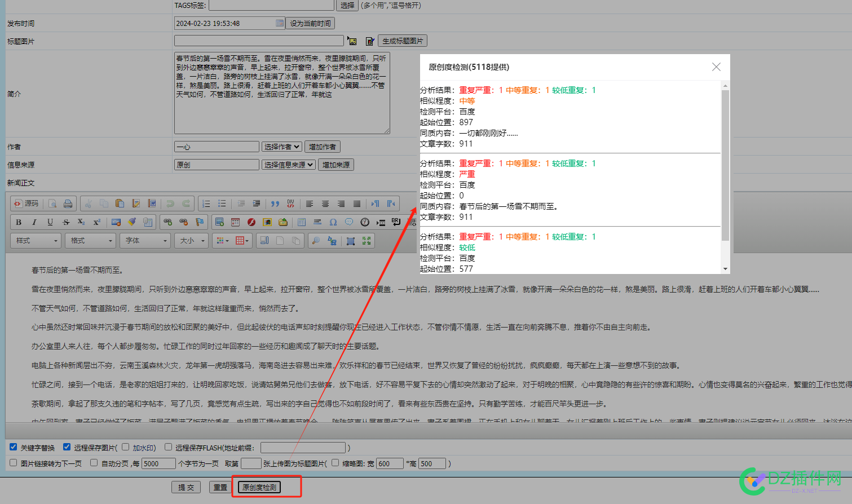Enable 缩略图 checkbox
This screenshot has height=504, width=852.
tap(335, 463)
